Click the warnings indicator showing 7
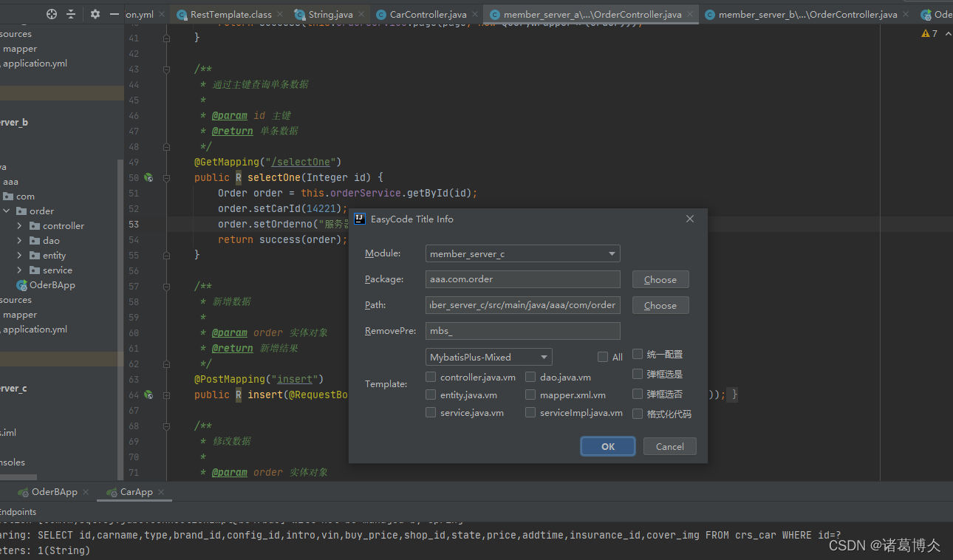This screenshot has width=953, height=560. point(929,34)
